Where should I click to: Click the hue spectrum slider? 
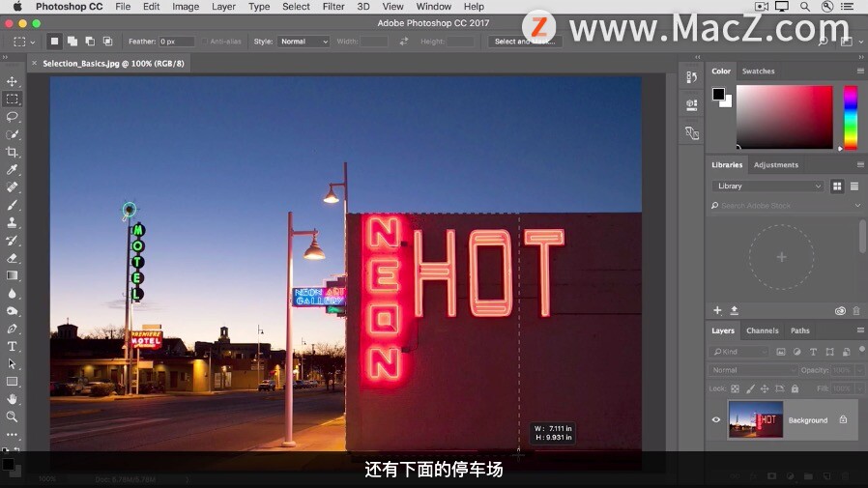[x=851, y=117]
